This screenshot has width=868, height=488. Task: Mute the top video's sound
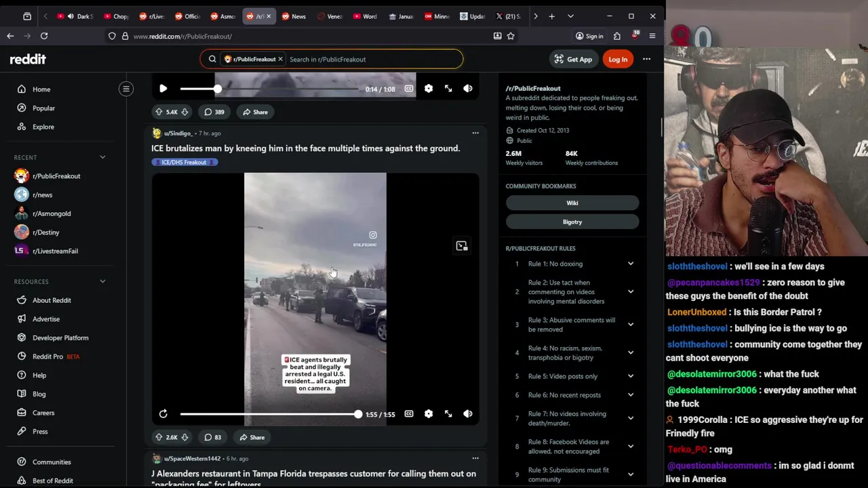(468, 89)
